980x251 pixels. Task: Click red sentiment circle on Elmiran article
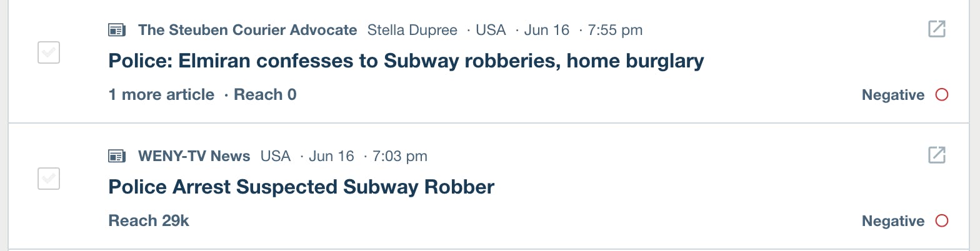click(941, 95)
